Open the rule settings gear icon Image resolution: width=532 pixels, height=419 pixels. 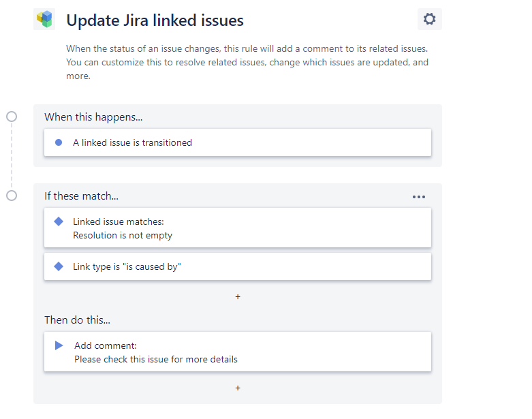(x=430, y=19)
